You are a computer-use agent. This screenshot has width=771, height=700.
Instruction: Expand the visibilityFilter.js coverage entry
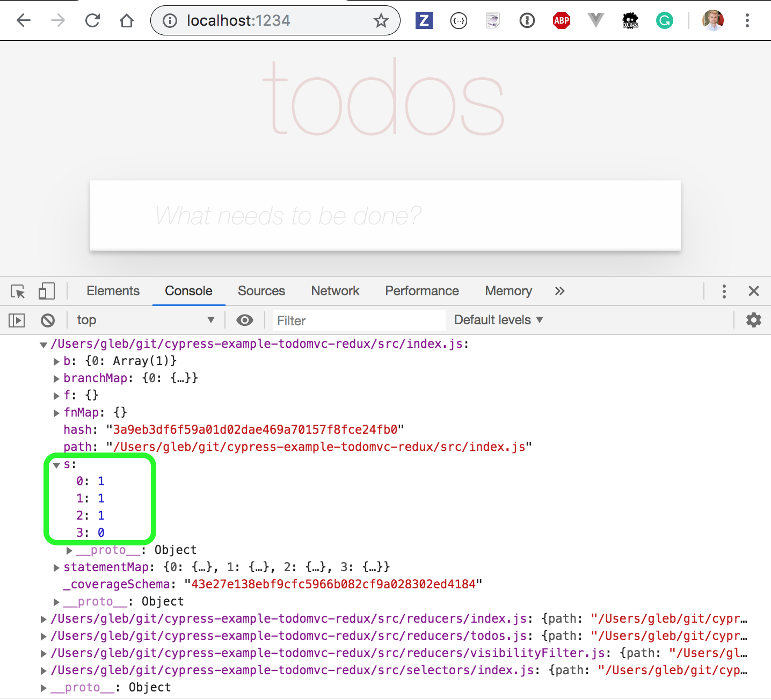pyautogui.click(x=43, y=653)
